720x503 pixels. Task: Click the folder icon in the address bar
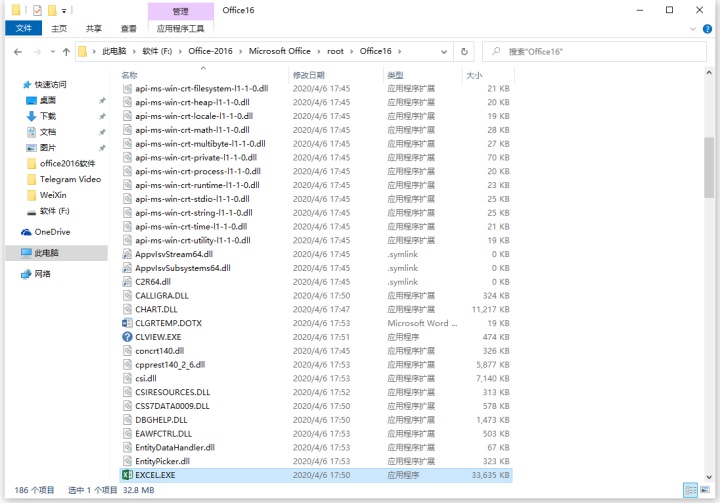point(82,51)
